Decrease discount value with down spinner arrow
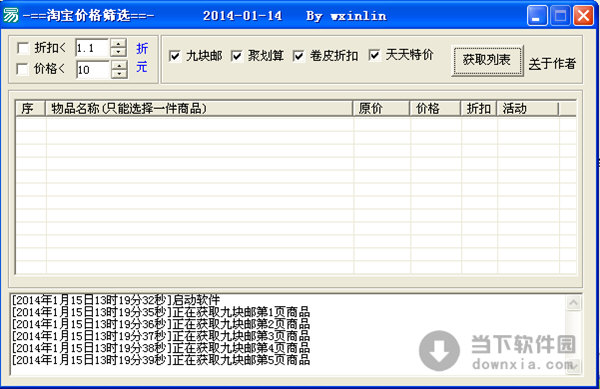This screenshot has width=600, height=389. (119, 52)
